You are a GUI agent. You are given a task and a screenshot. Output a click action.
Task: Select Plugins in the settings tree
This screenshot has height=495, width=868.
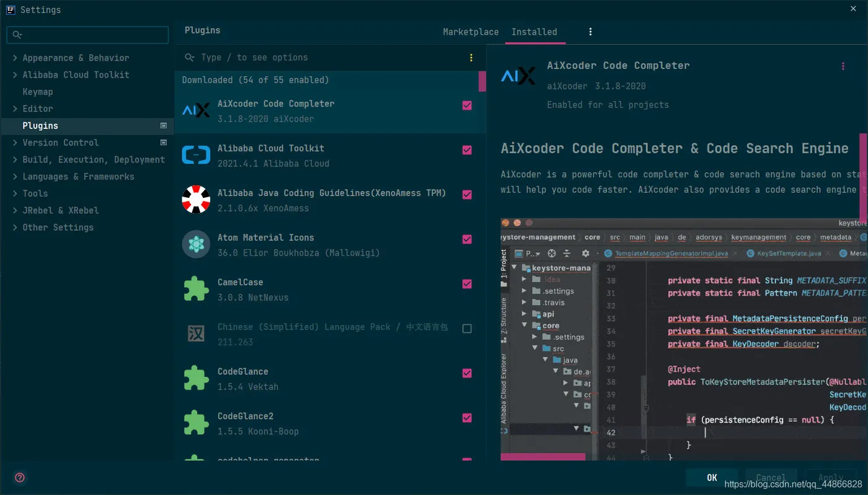87,125
